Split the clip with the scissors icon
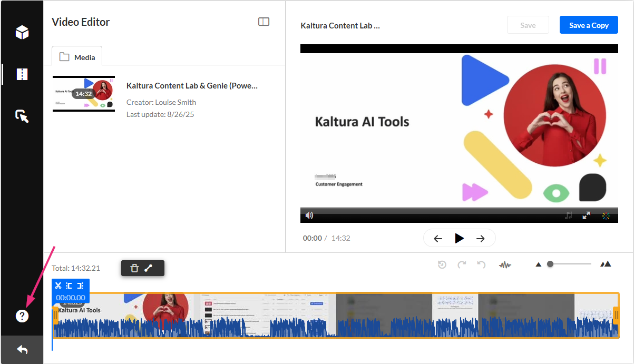 (58, 286)
